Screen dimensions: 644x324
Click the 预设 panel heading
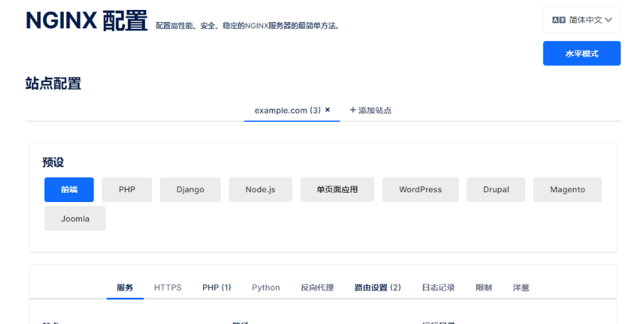coord(53,162)
